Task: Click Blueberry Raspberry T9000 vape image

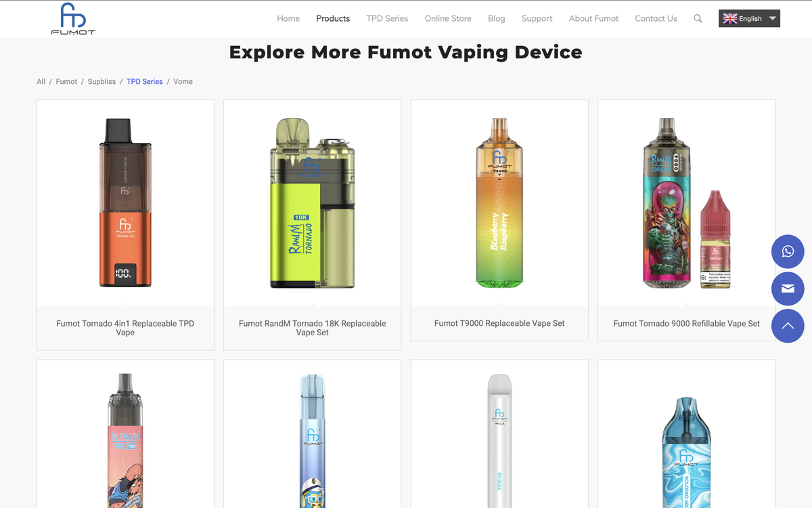Action: point(499,202)
